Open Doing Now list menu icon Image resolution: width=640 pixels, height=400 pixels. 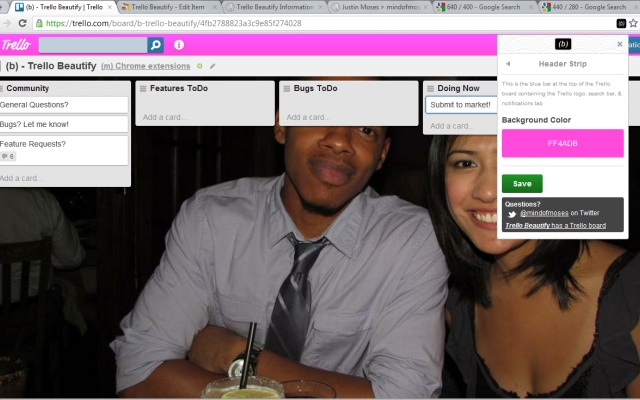(x=431, y=89)
